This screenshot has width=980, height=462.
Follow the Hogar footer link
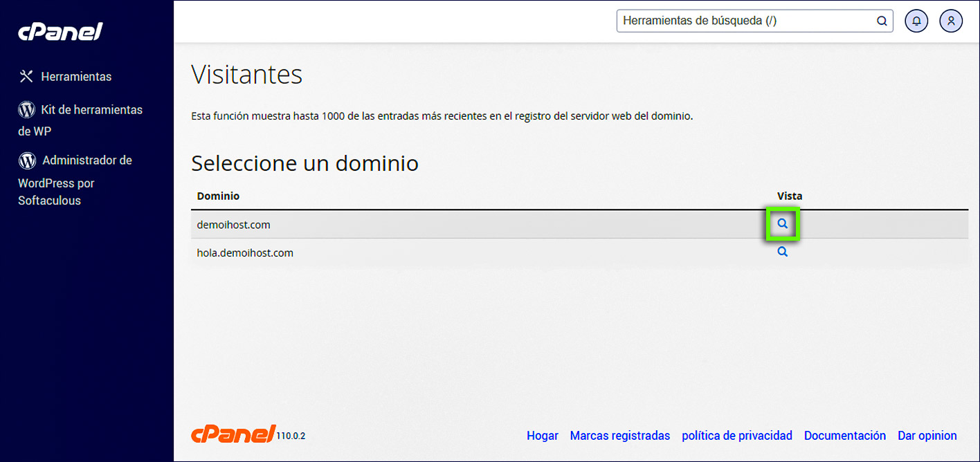click(543, 436)
